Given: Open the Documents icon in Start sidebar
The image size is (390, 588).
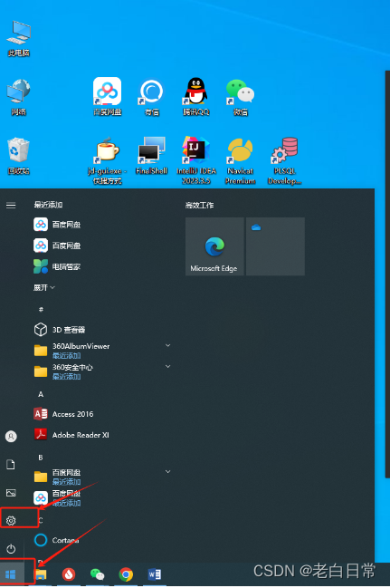Looking at the screenshot, I should click(x=11, y=465).
